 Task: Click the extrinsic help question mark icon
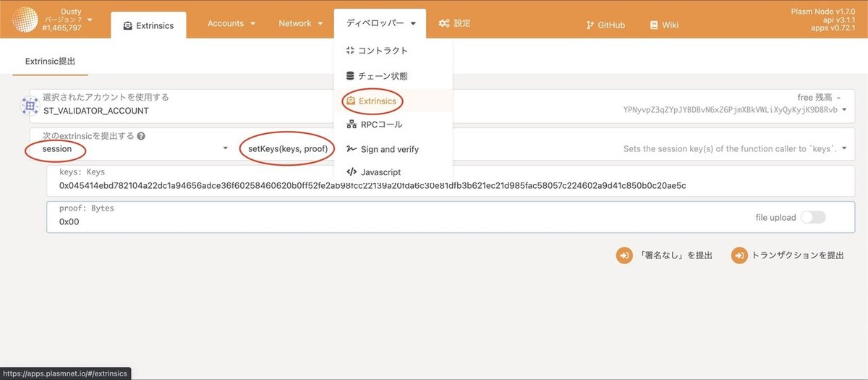(141, 135)
